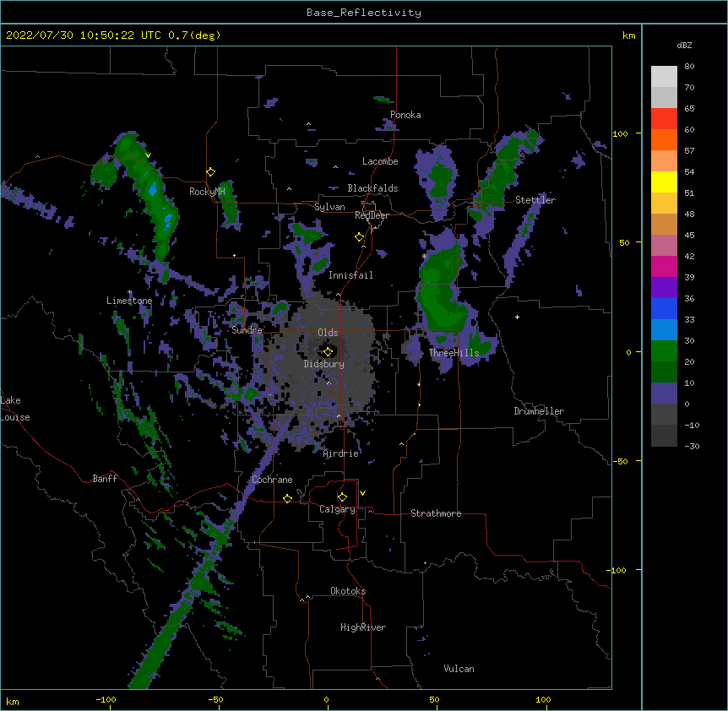This screenshot has height=711, width=728.
Task: Click the yellow marker southeast of Cochrane
Action: (287, 498)
